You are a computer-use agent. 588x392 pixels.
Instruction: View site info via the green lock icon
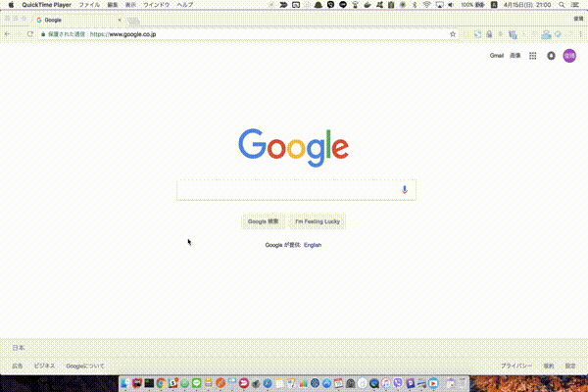pyautogui.click(x=43, y=34)
